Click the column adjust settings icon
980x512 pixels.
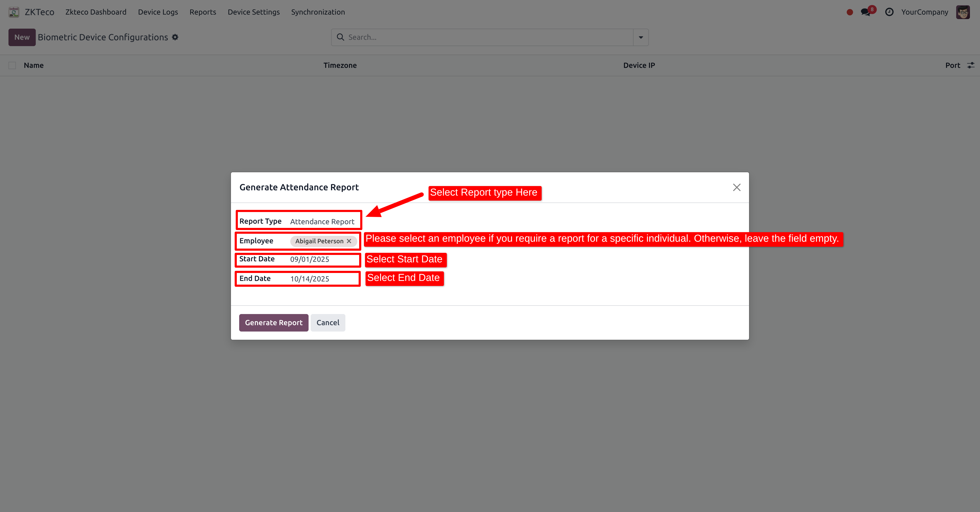tap(971, 65)
